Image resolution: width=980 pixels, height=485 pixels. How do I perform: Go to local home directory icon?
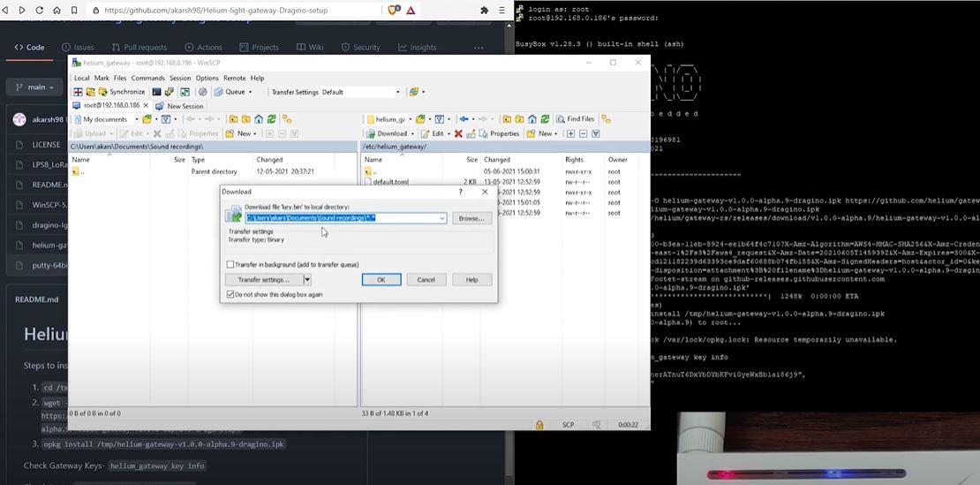pyautogui.click(x=260, y=118)
